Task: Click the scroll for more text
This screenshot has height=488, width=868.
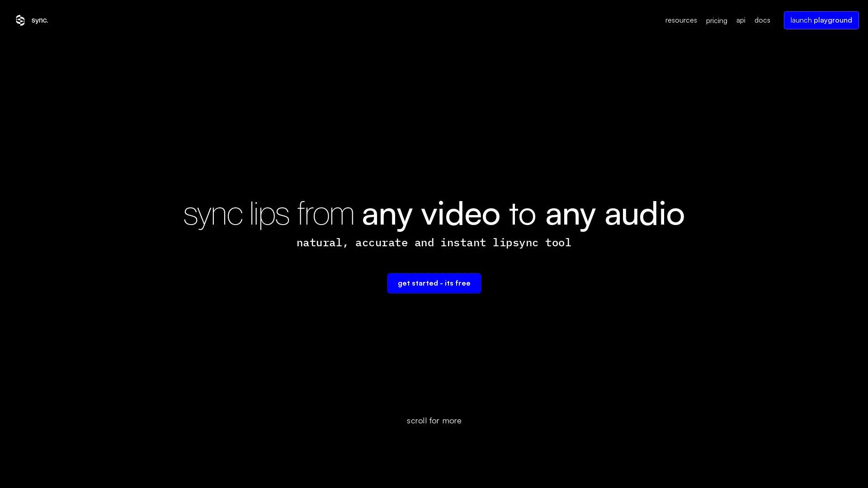Action: [434, 421]
